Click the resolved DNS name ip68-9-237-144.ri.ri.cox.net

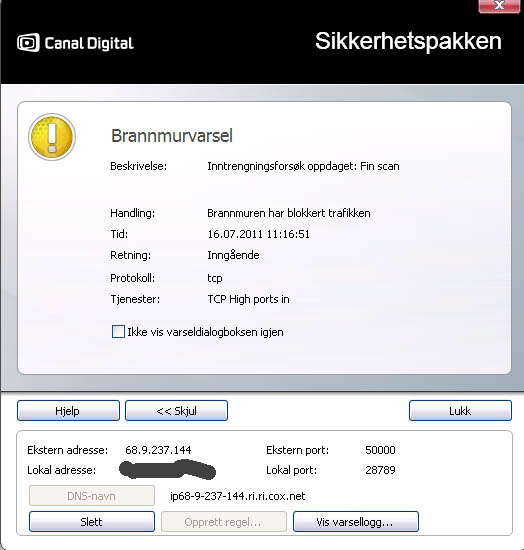tap(237, 496)
